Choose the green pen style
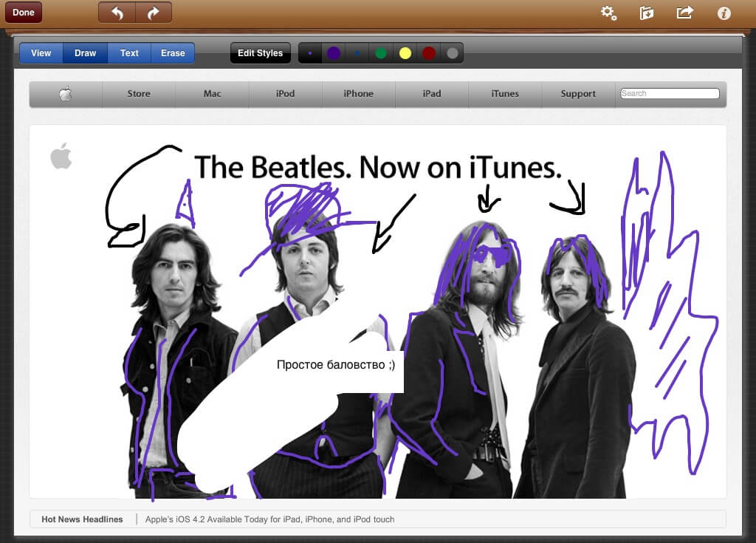Image resolution: width=756 pixels, height=543 pixels. [381, 53]
